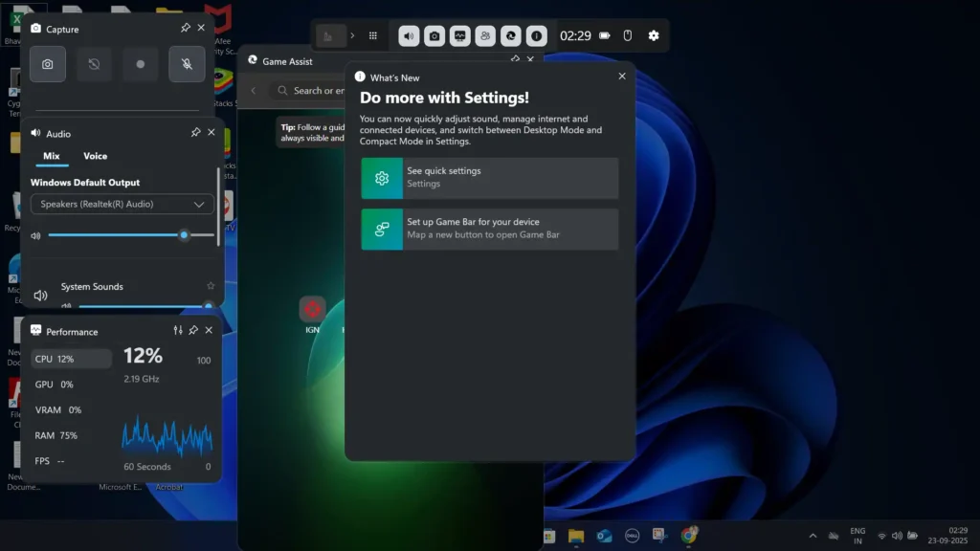Pin the Performance widget
Screen dimensions: 980x551
(x=193, y=330)
